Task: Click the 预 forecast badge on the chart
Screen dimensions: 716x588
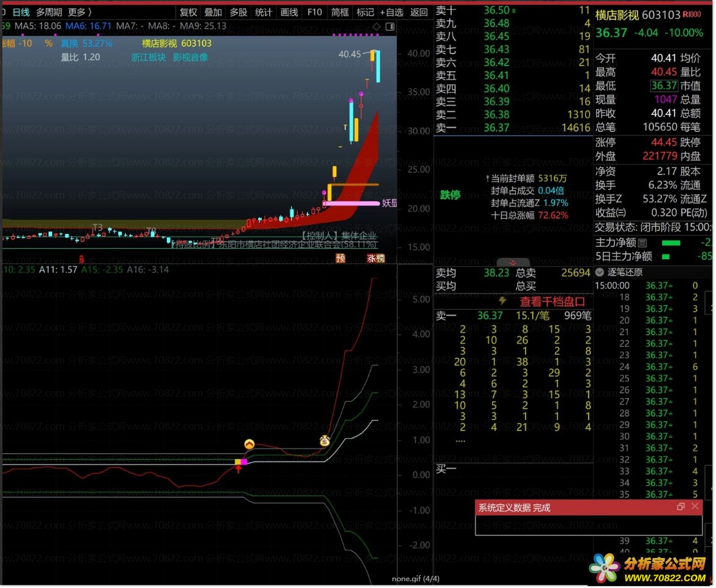Action: (340, 259)
